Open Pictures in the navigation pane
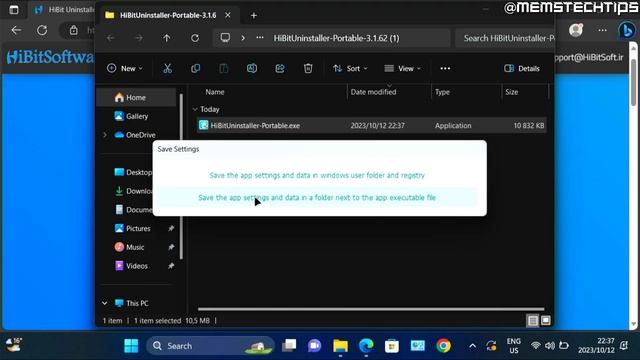The height and width of the screenshot is (360, 640). click(138, 229)
